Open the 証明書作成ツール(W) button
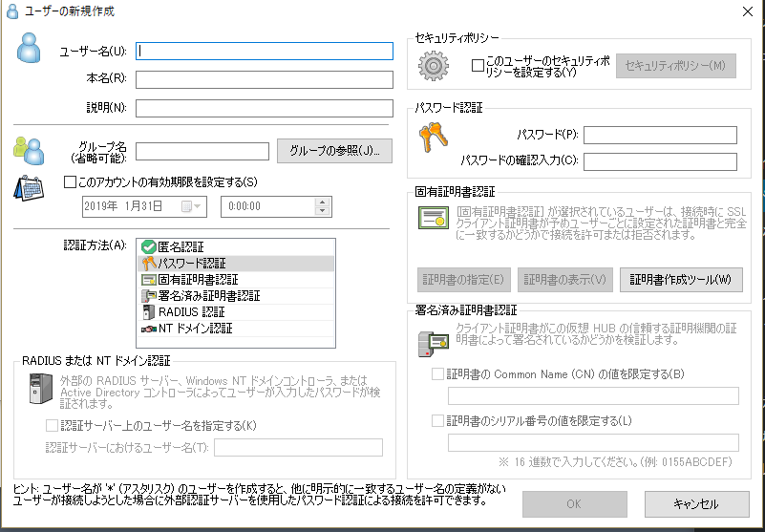 coord(681,279)
